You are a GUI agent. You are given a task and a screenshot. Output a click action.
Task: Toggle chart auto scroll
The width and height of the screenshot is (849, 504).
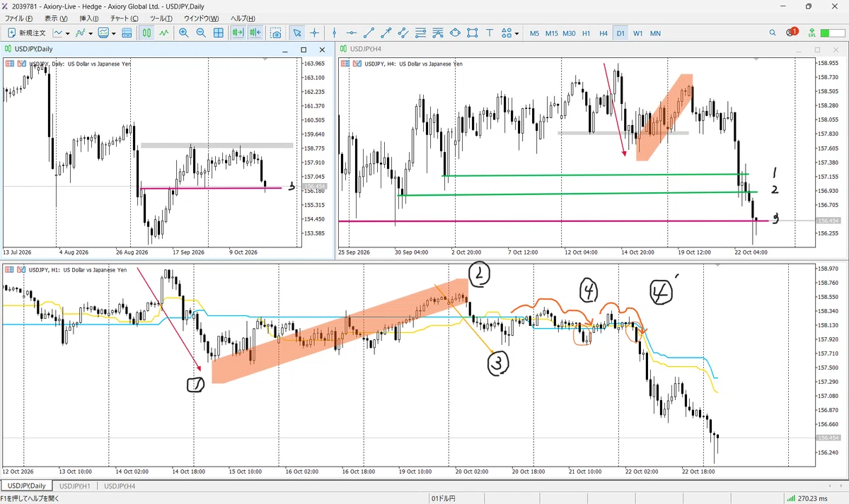click(238, 33)
